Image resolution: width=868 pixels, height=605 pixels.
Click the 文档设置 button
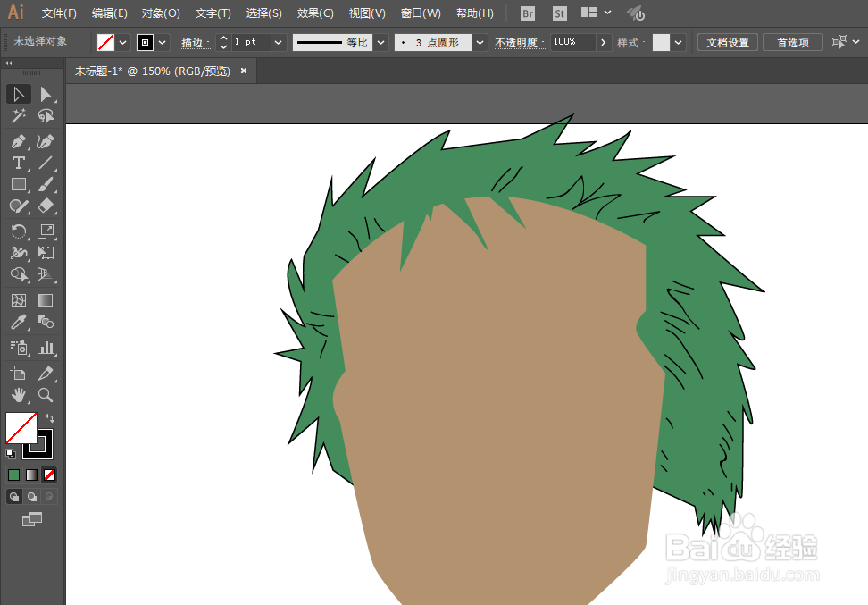[x=728, y=42]
